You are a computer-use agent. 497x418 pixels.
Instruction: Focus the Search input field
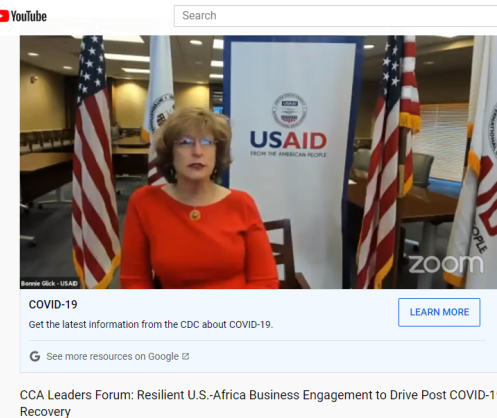(335, 16)
